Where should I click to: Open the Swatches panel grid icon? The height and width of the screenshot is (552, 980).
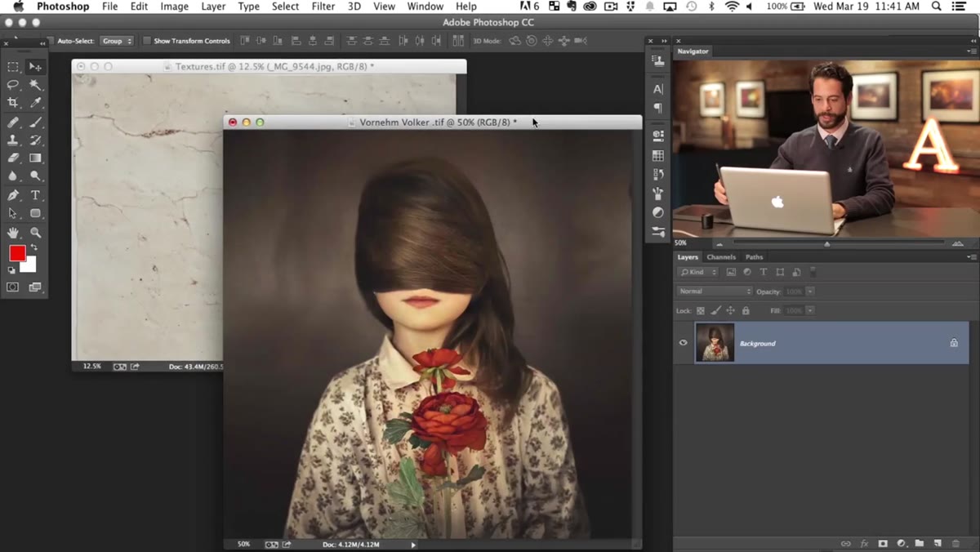pyautogui.click(x=658, y=155)
